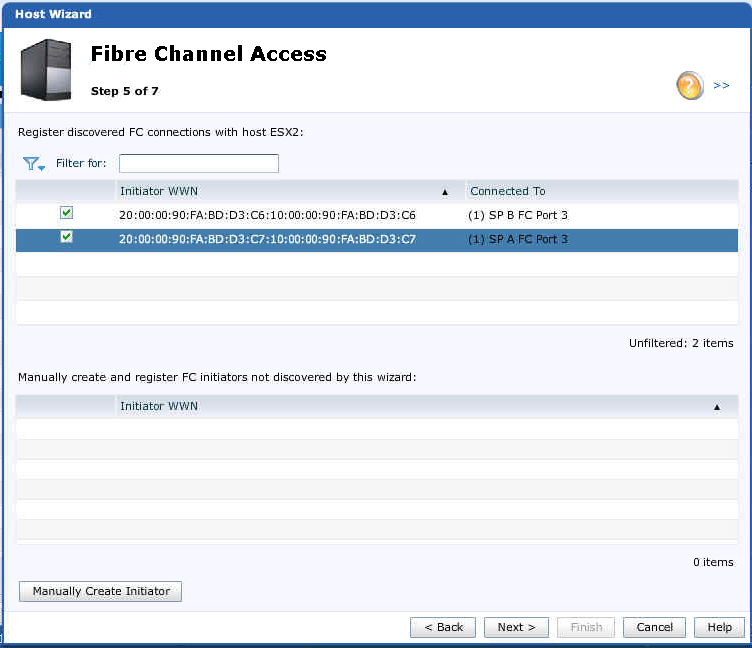This screenshot has height=648, width=752.
Task: Focus the 'Filter for' text field
Action: [x=199, y=164]
